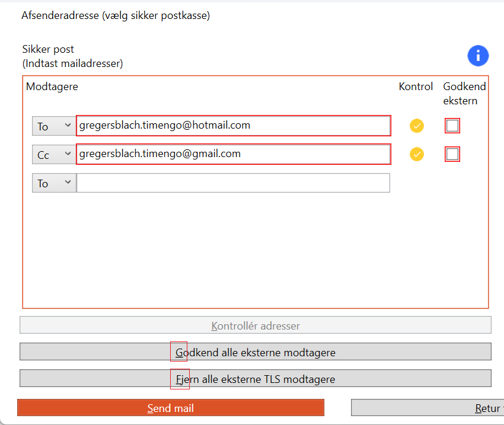
Task: Tick Godkend ekstern checkbox for hotmail recipient
Action: [x=452, y=126]
